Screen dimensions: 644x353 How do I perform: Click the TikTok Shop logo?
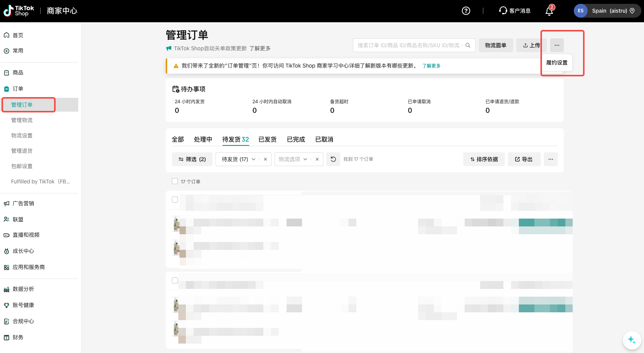(19, 11)
